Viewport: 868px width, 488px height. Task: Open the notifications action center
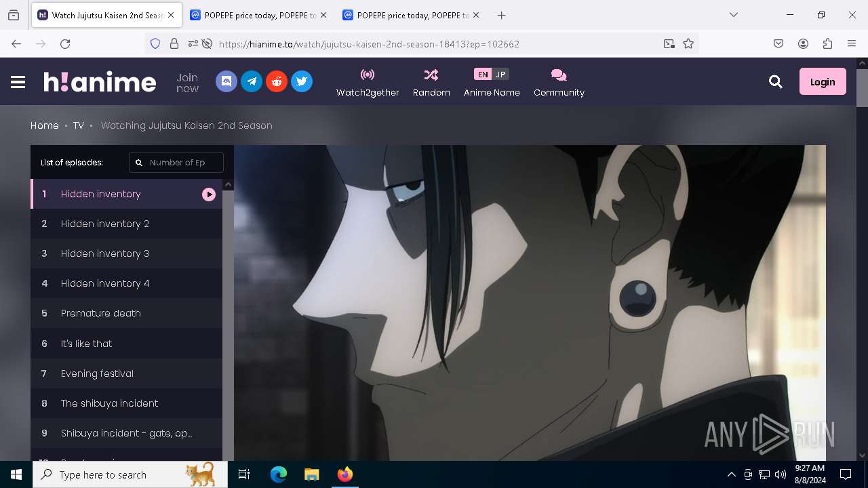[x=846, y=474]
